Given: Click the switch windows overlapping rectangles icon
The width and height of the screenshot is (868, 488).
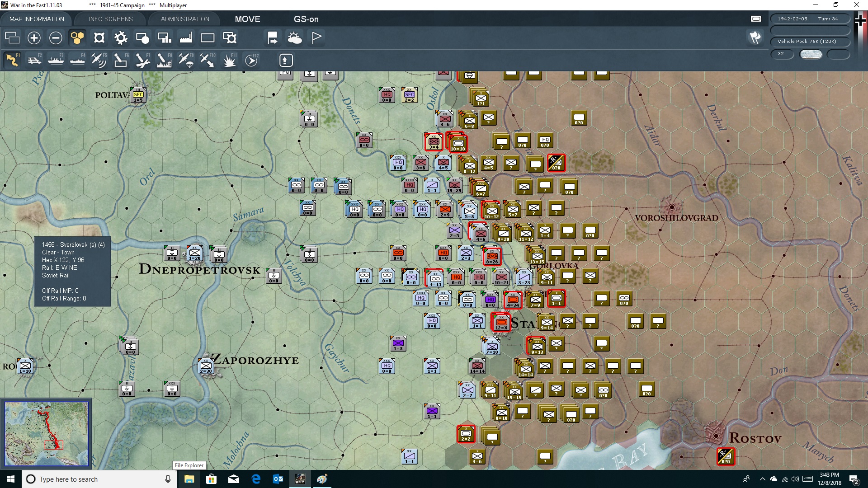Looking at the screenshot, I should pos(12,38).
